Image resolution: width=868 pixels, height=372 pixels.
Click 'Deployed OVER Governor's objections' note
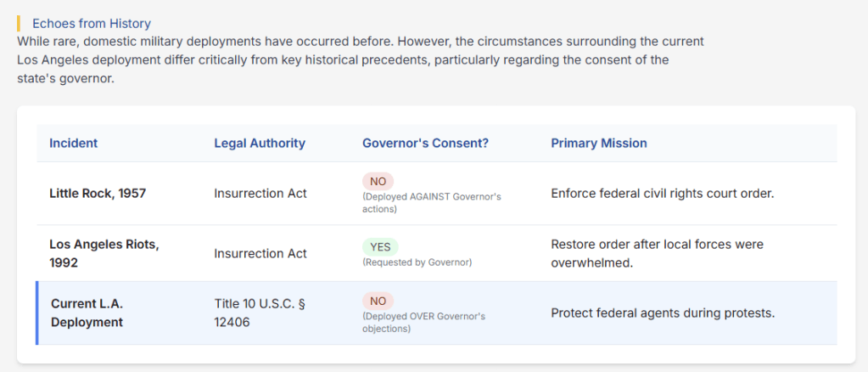(423, 322)
